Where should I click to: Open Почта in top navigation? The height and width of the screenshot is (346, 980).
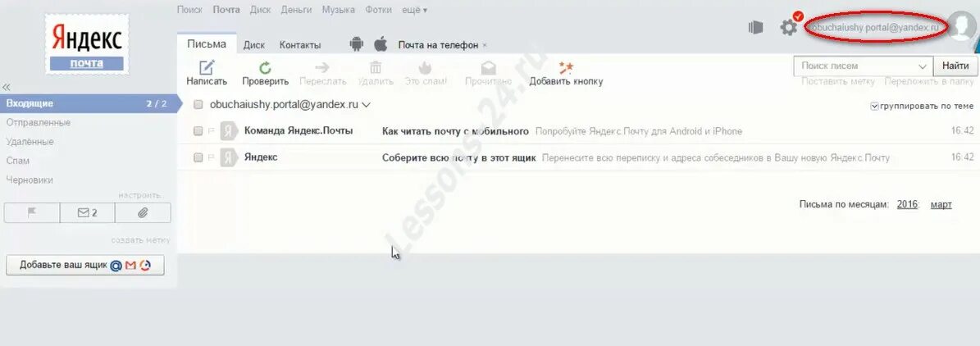pyautogui.click(x=226, y=10)
